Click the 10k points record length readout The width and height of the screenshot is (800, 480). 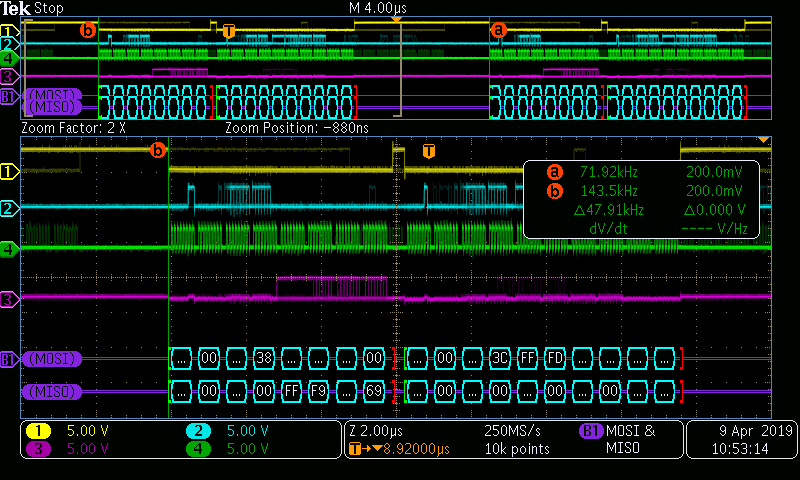(x=517, y=449)
